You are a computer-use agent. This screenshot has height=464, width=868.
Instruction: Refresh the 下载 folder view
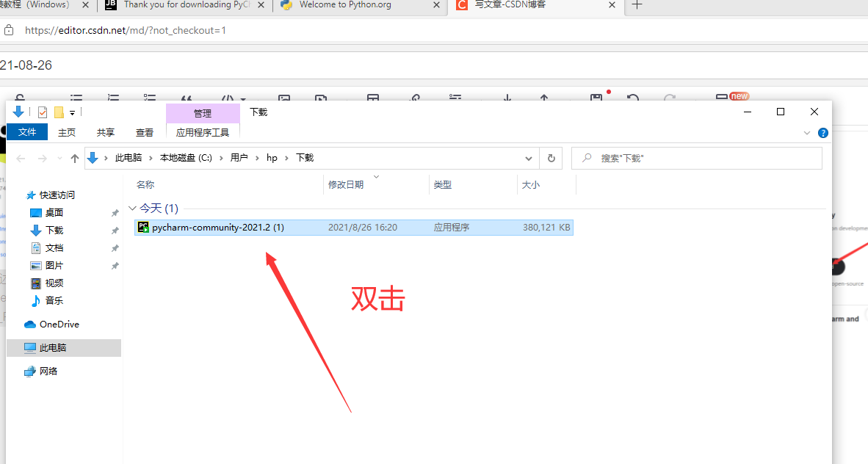point(551,158)
